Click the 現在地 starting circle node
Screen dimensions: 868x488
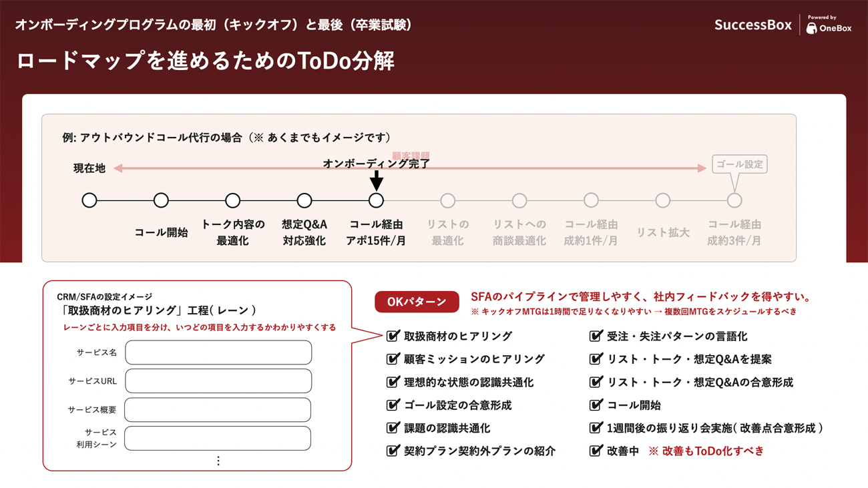[89, 200]
